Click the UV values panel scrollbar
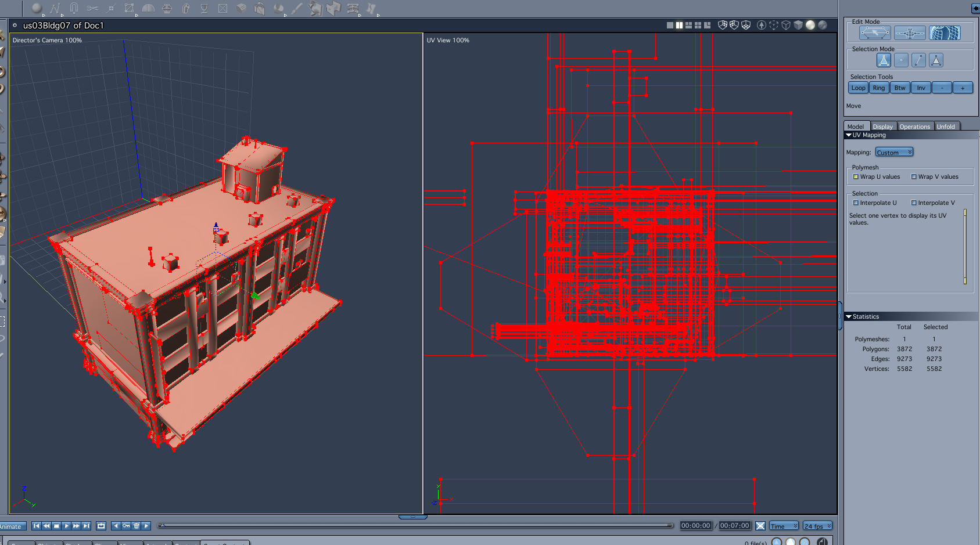This screenshot has height=545, width=980. pos(965,247)
